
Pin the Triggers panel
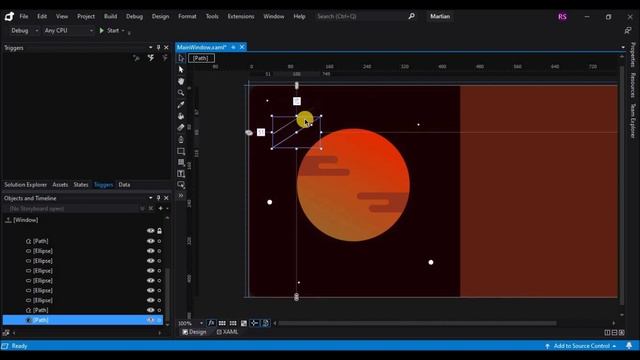click(158, 48)
